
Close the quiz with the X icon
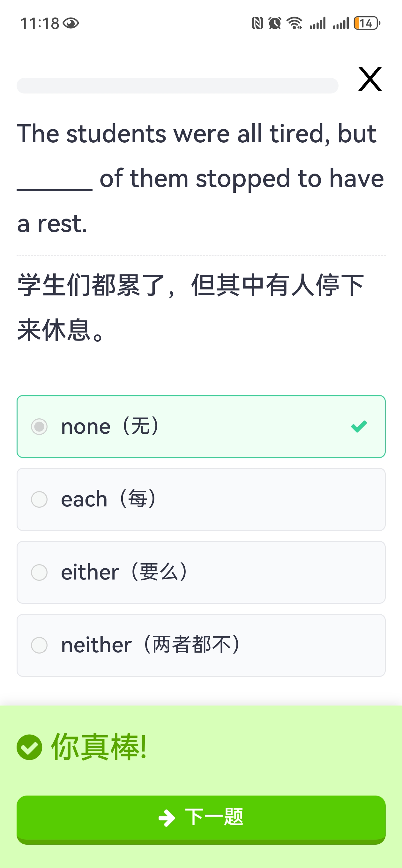370,79
